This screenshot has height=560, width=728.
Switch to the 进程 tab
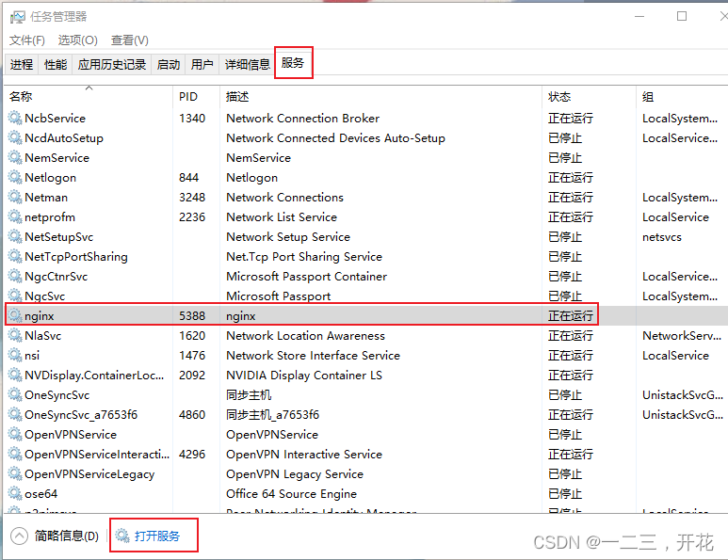22,64
